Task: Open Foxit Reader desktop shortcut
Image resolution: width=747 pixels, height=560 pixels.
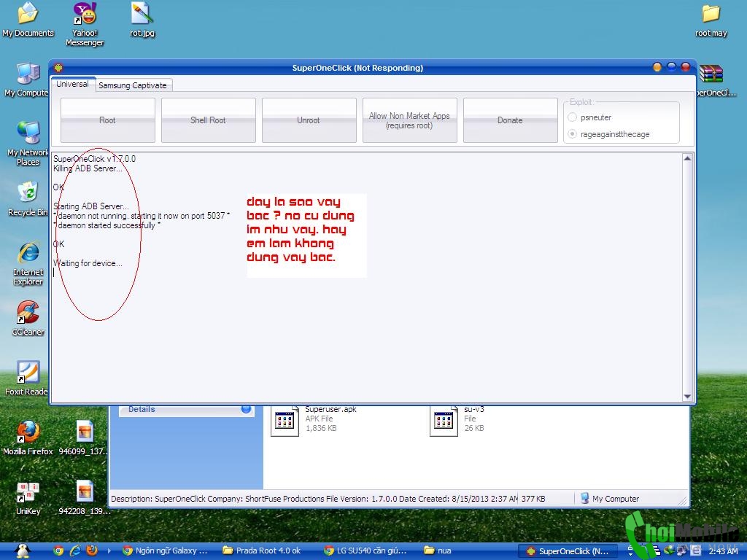Action: (x=27, y=378)
